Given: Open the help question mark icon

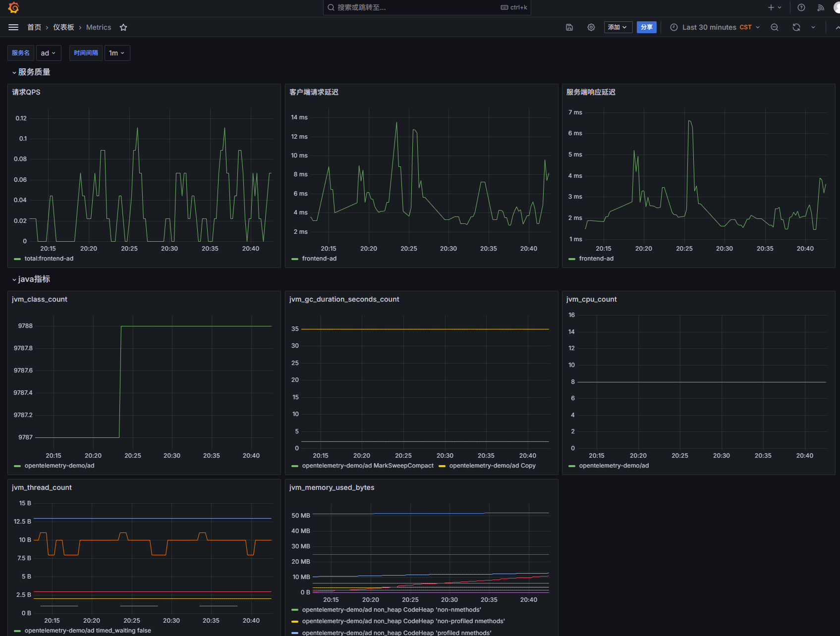Looking at the screenshot, I should click(x=801, y=7).
